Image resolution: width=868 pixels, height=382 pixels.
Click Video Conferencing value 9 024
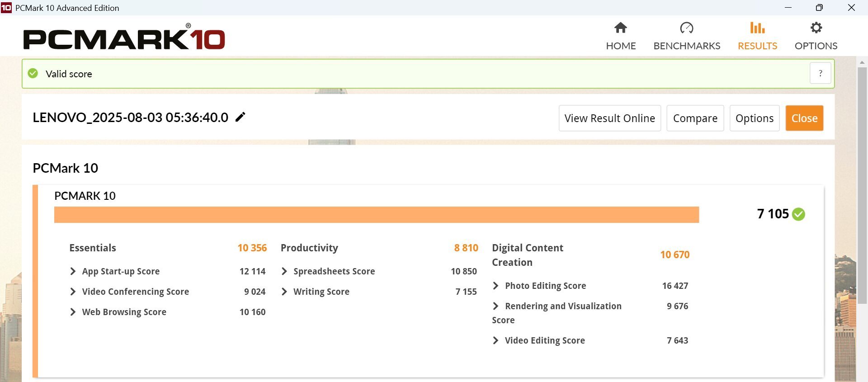coord(255,292)
